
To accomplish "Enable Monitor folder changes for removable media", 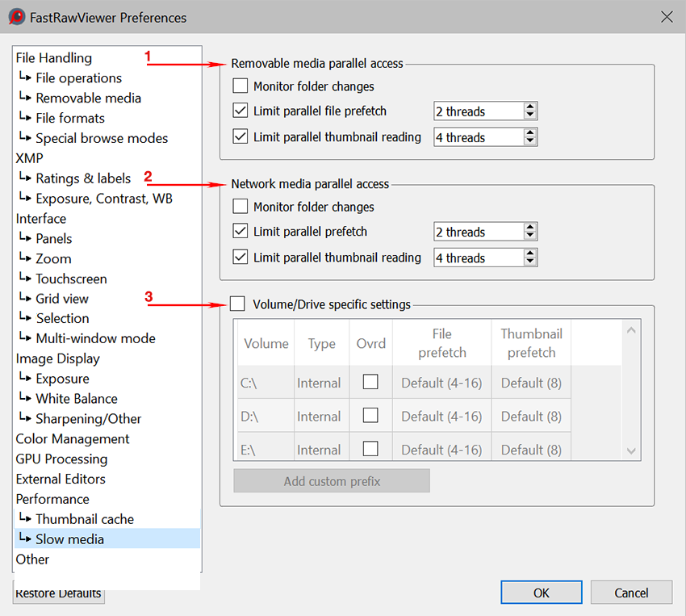I will pos(241,86).
